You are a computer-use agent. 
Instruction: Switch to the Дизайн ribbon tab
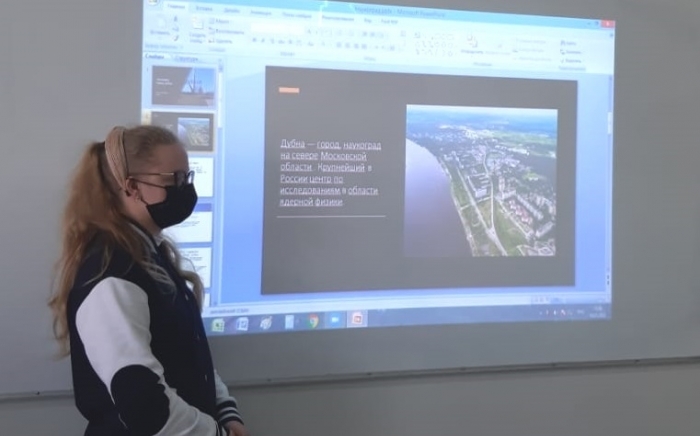[231, 10]
